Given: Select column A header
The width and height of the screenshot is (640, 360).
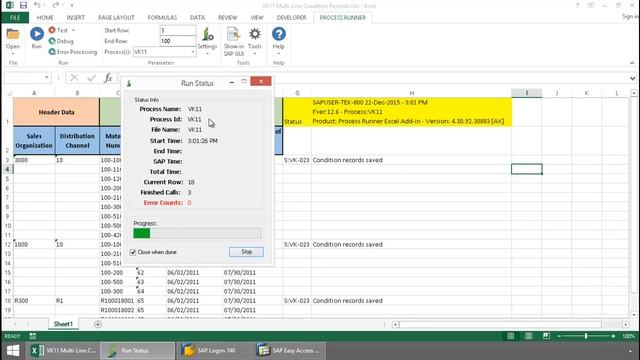Looking at the screenshot, I should pyautogui.click(x=34, y=93).
